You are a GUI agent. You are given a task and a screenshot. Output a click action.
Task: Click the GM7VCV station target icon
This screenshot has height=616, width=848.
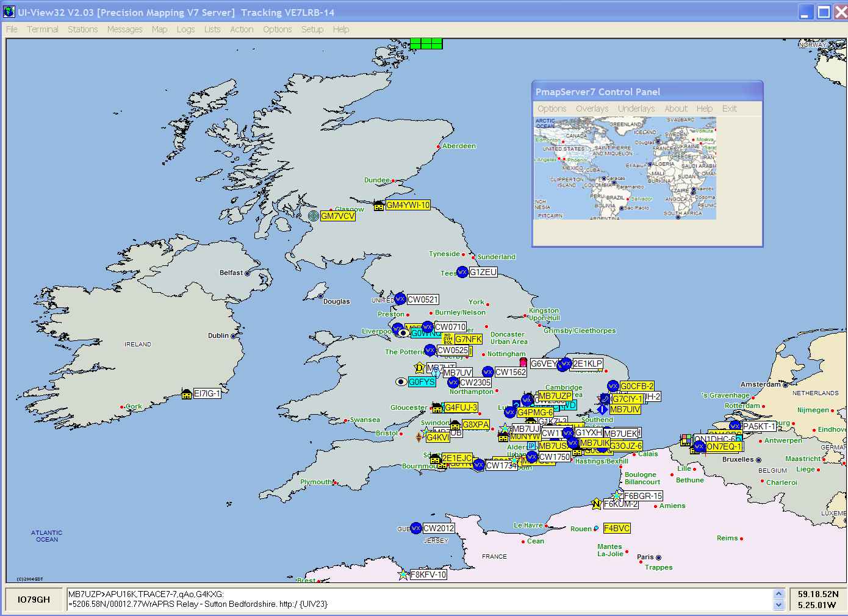coord(314,216)
